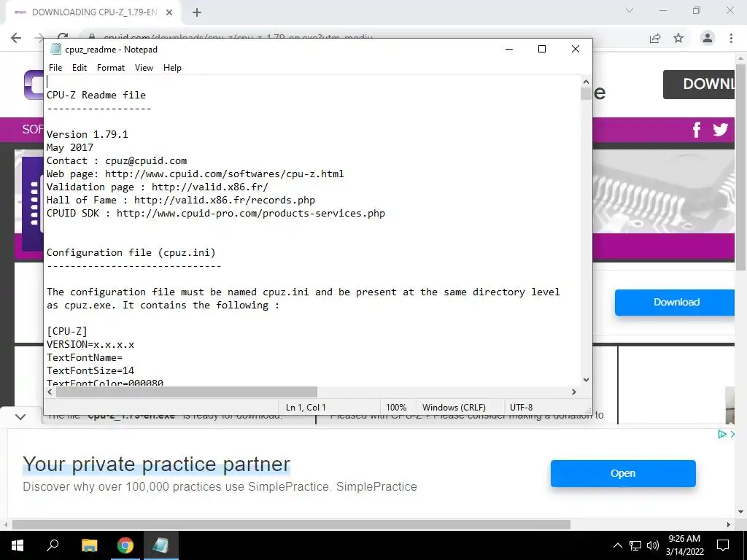This screenshot has width=747, height=560.
Task: Click the Notepad taskbar icon
Action: pos(160,545)
